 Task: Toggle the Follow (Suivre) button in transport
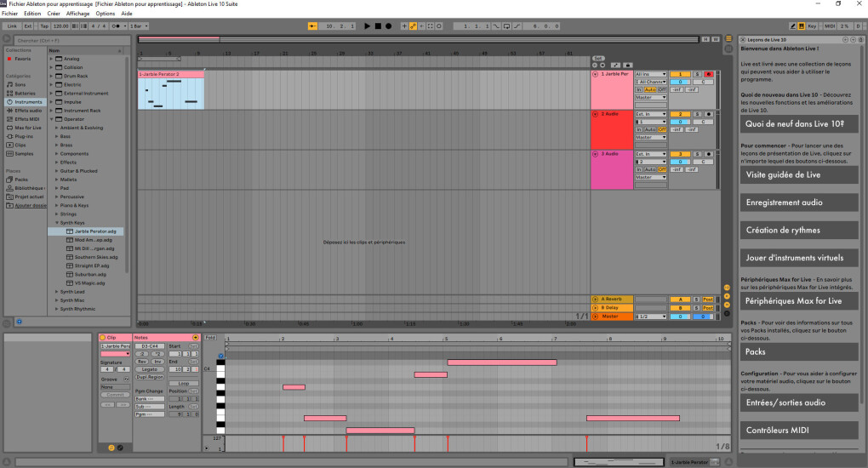point(313,26)
